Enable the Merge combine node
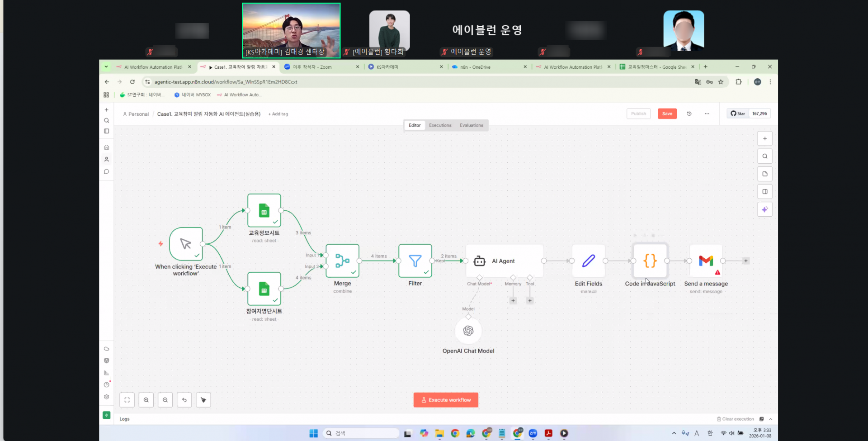868x441 pixels. tap(342, 261)
